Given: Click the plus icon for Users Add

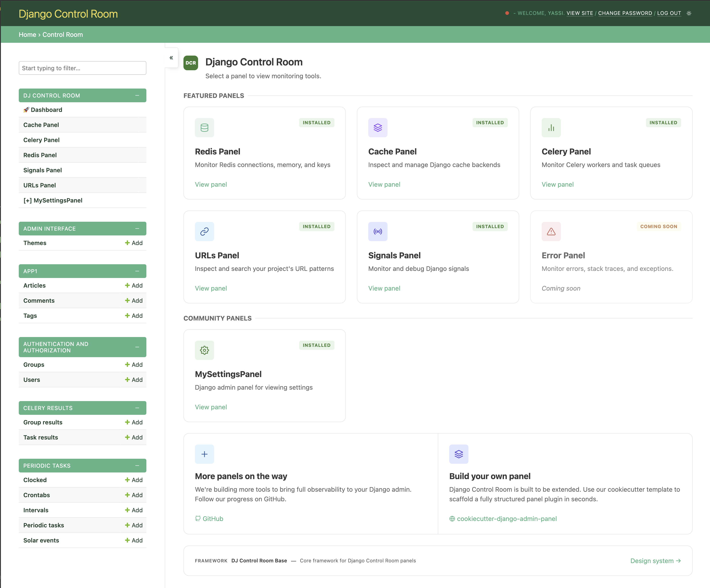Looking at the screenshot, I should [127, 380].
